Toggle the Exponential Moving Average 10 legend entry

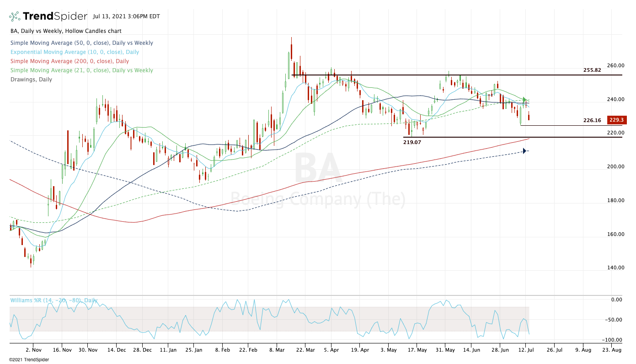point(75,52)
